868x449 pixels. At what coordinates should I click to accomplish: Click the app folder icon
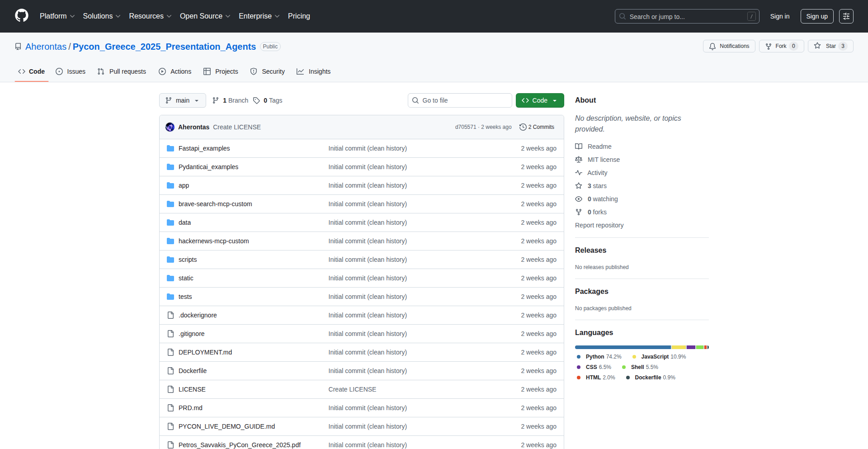point(170,185)
